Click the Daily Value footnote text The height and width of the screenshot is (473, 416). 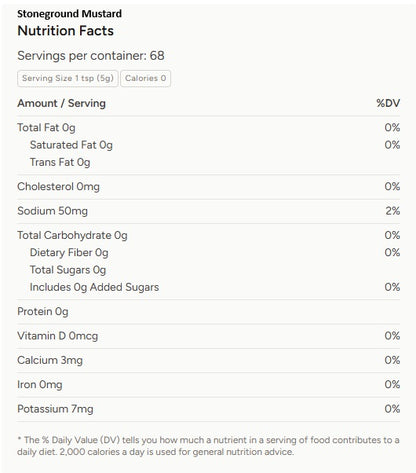[208, 446]
